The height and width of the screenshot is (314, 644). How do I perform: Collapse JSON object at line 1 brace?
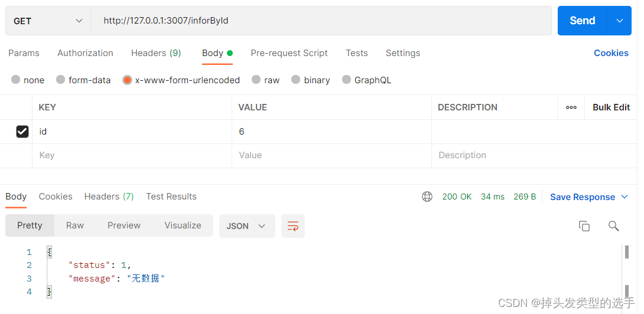49,252
